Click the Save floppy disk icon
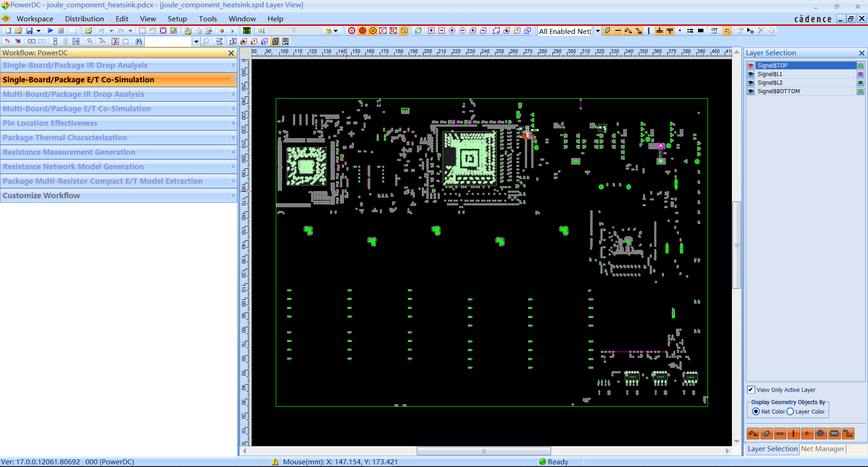The image size is (868, 467). click(x=29, y=31)
